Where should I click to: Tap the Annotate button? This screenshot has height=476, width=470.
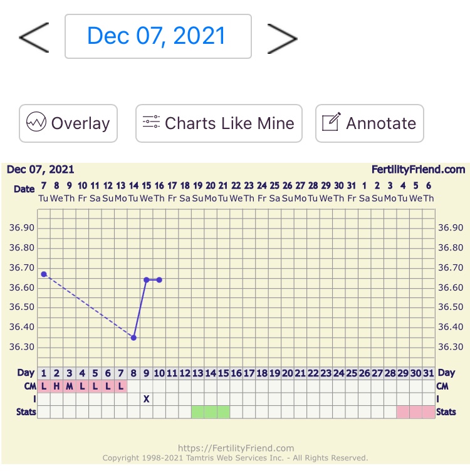pos(369,123)
